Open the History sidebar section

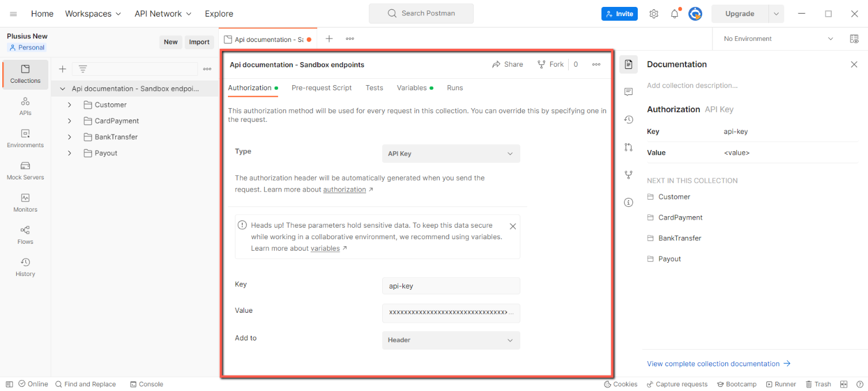coord(25,267)
